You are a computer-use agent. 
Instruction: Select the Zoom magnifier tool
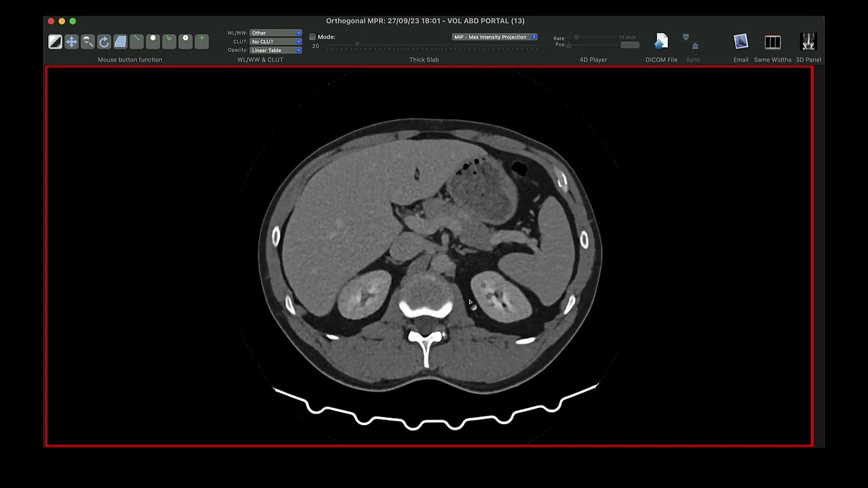87,41
